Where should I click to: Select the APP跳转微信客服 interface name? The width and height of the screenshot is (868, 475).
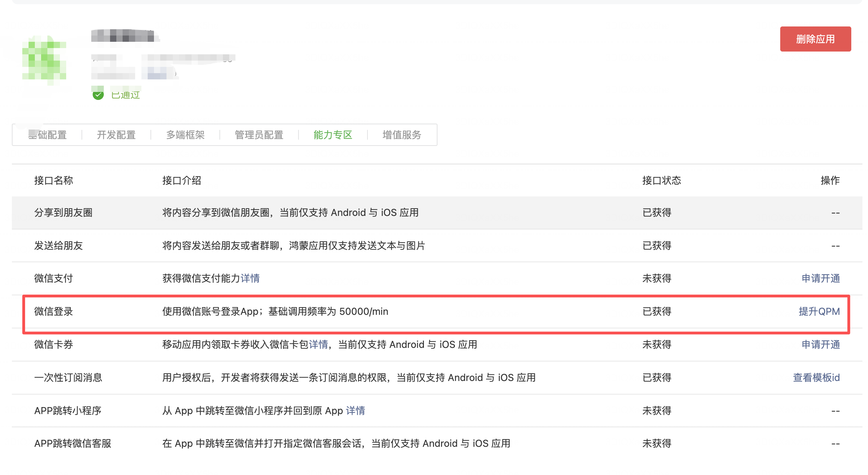click(73, 443)
